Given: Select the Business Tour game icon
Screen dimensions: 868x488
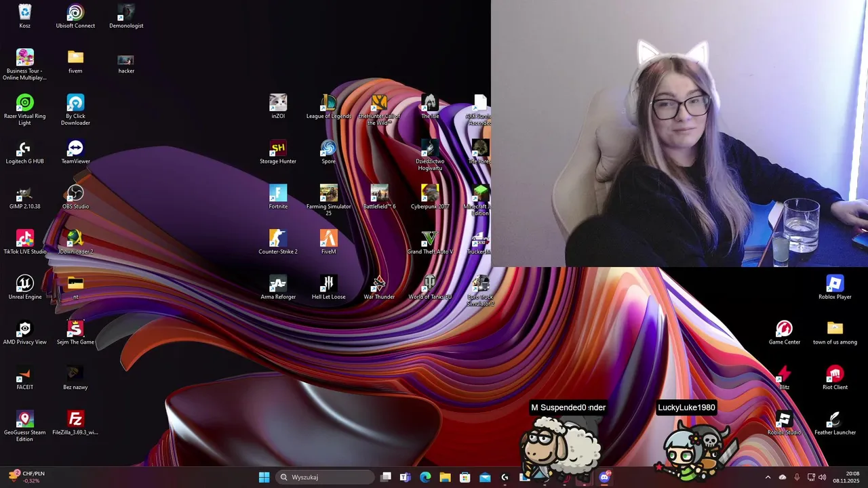Looking at the screenshot, I should click(x=24, y=64).
